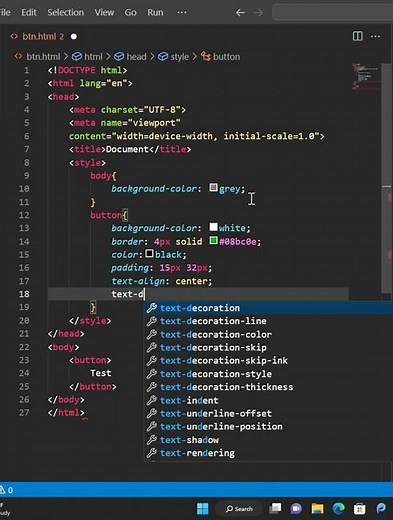Open the taskbar Search box
393x520 pixels.
coord(239,509)
